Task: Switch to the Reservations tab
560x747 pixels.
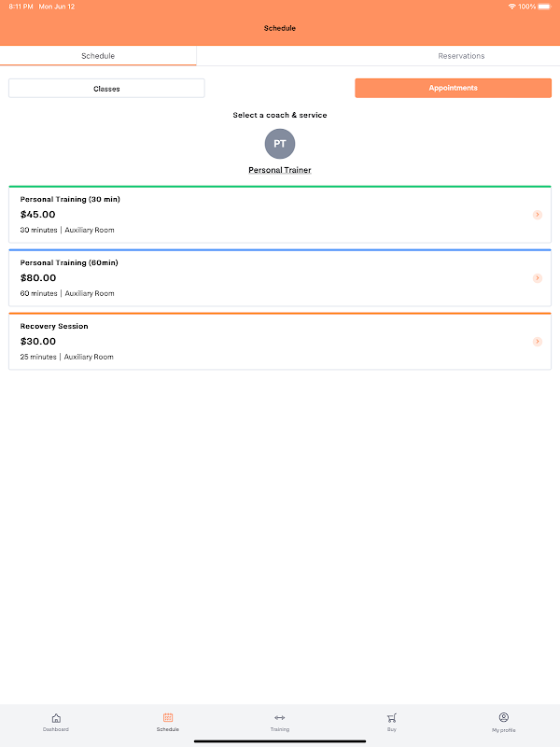Action: (x=461, y=56)
